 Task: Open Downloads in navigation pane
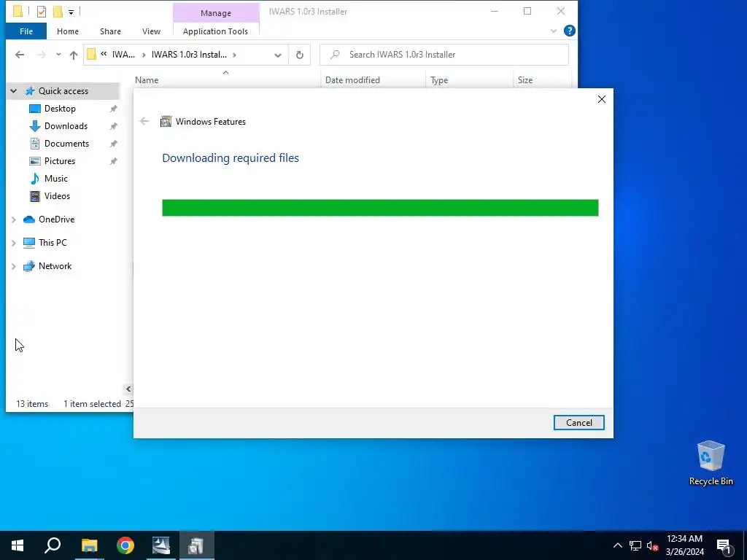pos(66,126)
